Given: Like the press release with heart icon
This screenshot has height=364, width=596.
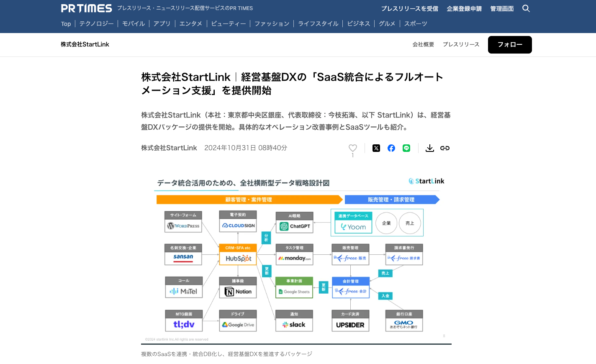Looking at the screenshot, I should click(353, 148).
